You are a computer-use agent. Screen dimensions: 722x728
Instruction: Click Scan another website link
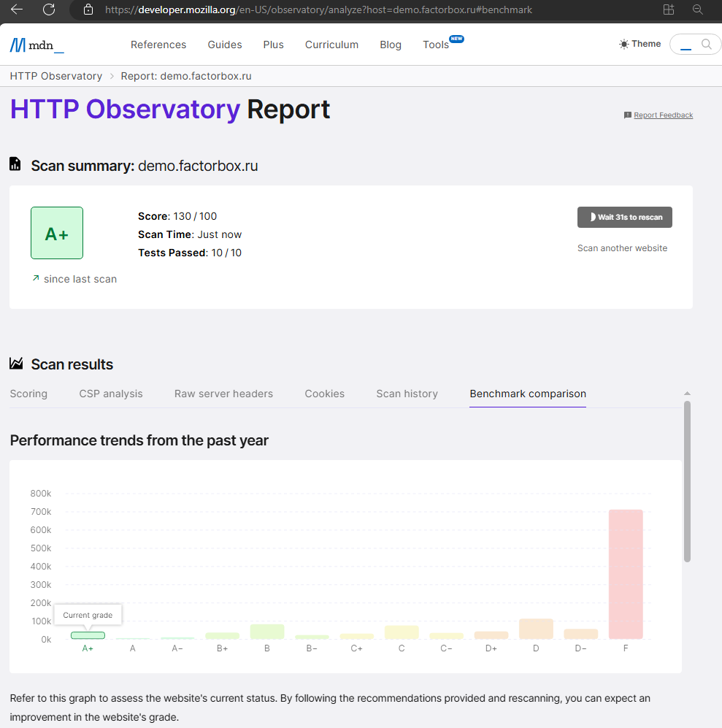pos(622,248)
